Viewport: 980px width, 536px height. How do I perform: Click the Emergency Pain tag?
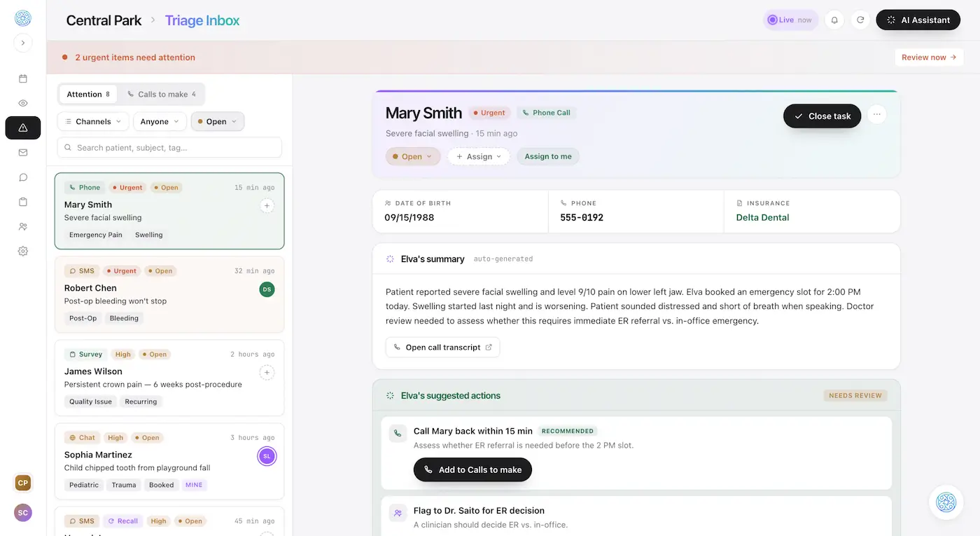click(96, 235)
